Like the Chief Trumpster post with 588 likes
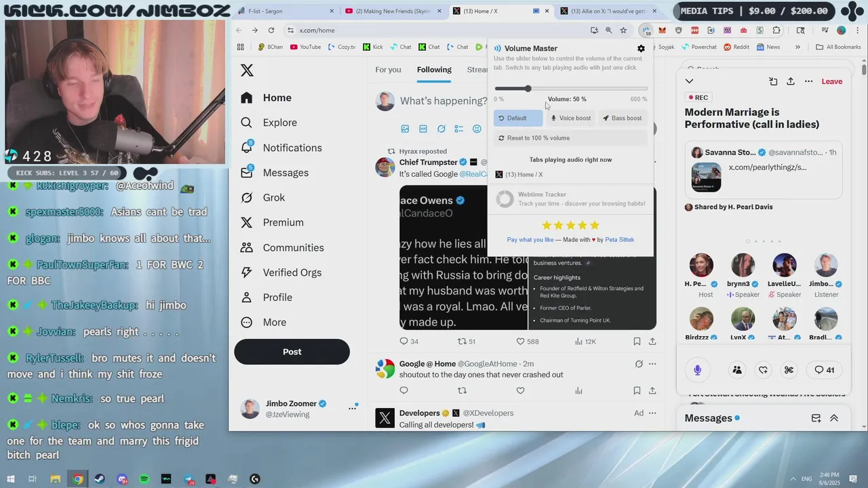 pyautogui.click(x=527, y=342)
